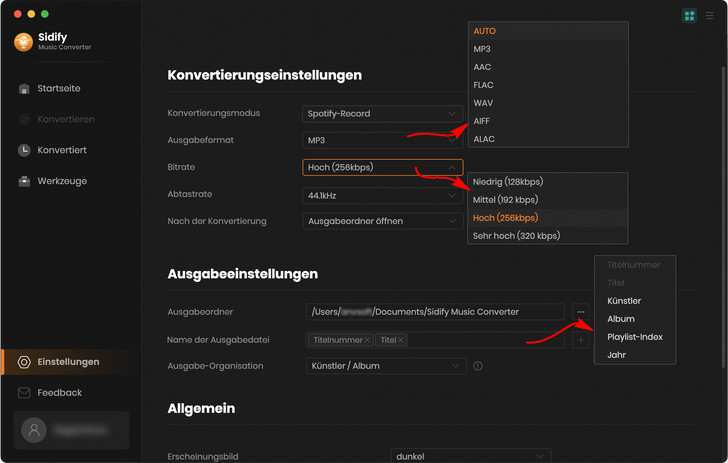Click the settings page vertical scrollbar
Viewport: 728px width, 463px height.
pyautogui.click(x=722, y=218)
